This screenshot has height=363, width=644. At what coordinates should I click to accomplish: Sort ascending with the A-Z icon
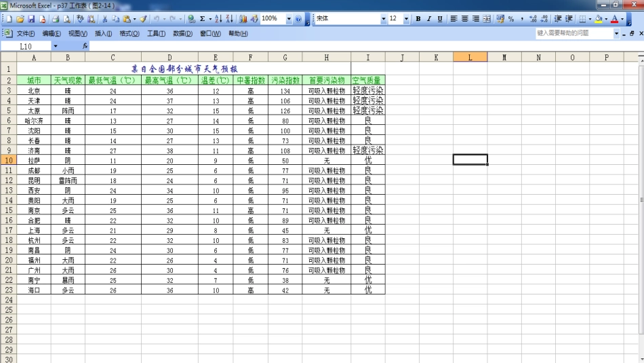click(219, 19)
